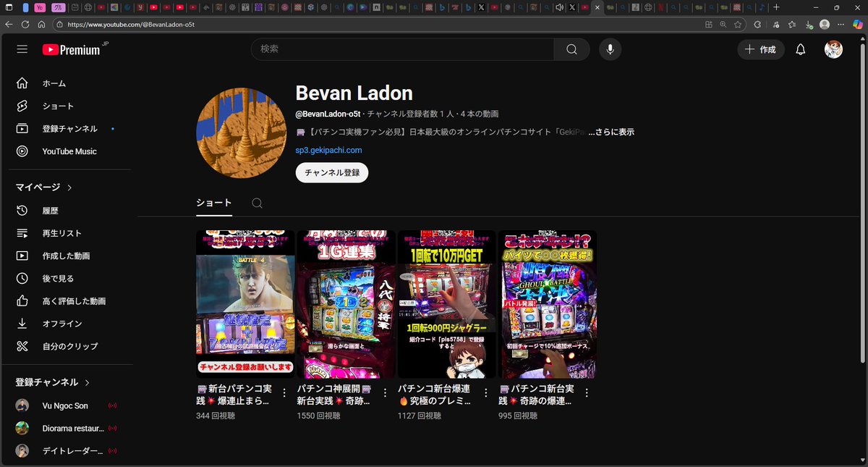Click チャンネル登録 subscribe button

coord(332,173)
